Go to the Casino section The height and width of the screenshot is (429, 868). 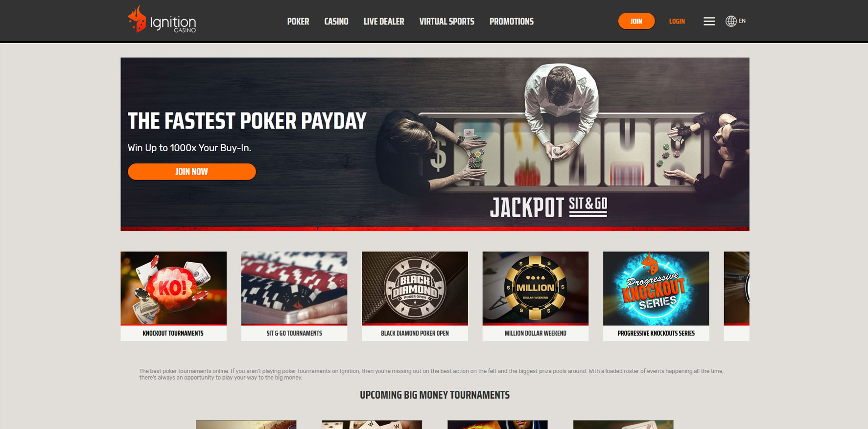point(336,22)
